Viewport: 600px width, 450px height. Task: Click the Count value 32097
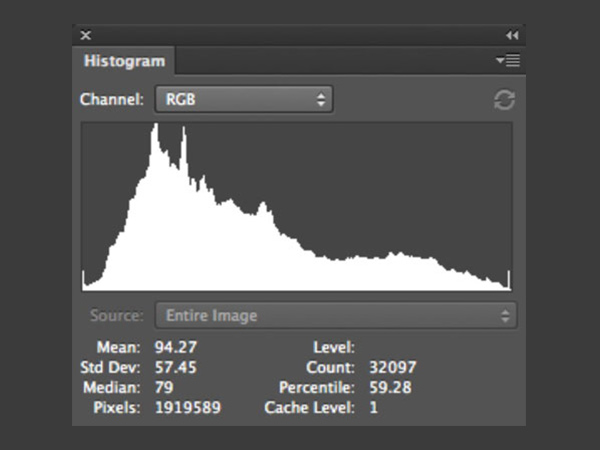click(391, 368)
